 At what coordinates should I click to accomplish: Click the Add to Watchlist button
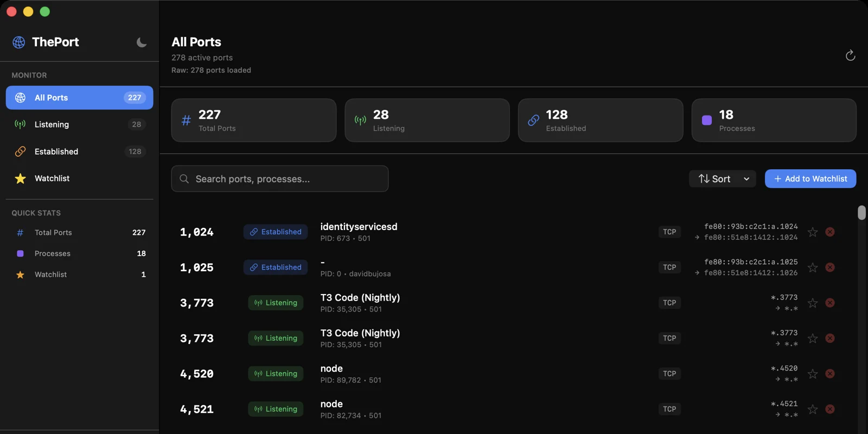[810, 178]
